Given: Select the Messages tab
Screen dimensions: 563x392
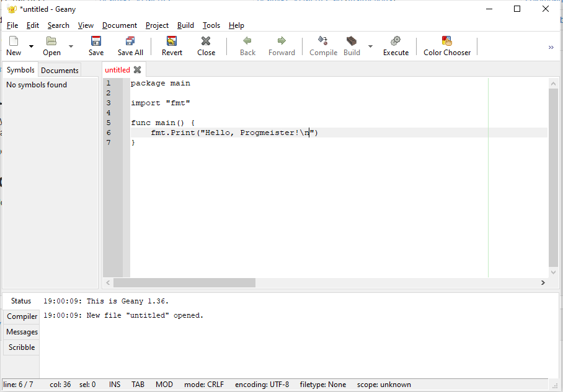Looking at the screenshot, I should click(22, 332).
